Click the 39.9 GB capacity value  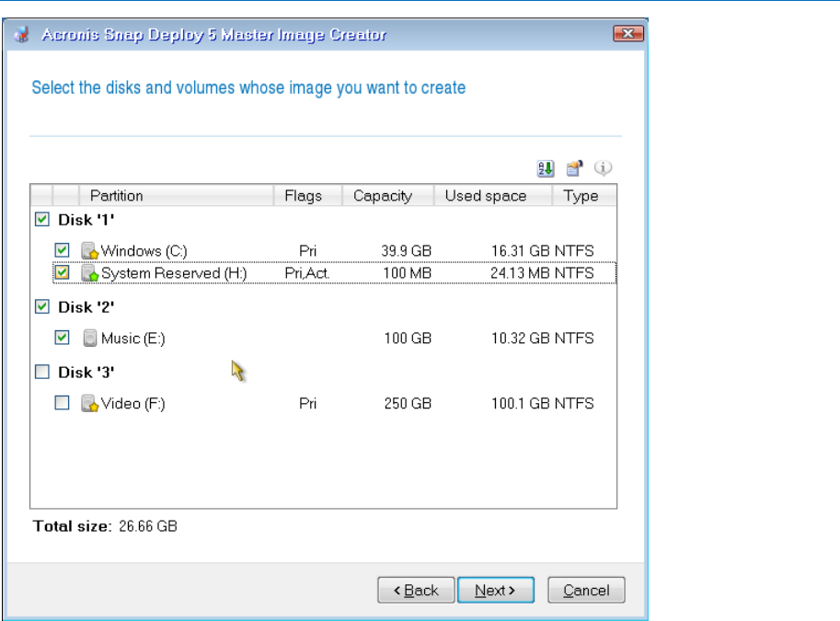coord(406,251)
